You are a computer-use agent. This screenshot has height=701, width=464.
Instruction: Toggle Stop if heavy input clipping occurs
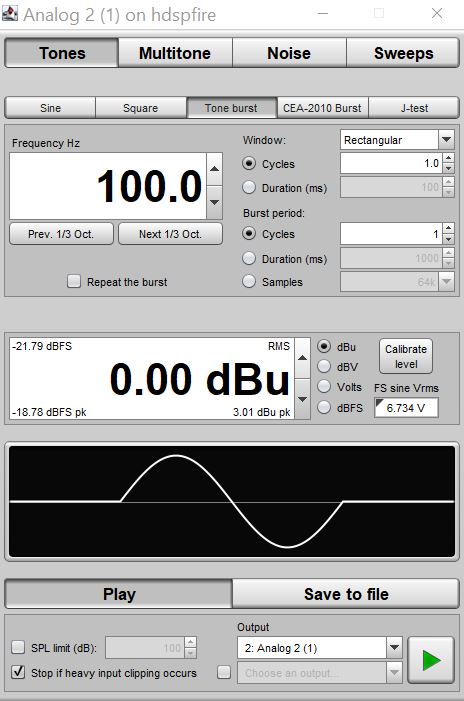(18, 672)
